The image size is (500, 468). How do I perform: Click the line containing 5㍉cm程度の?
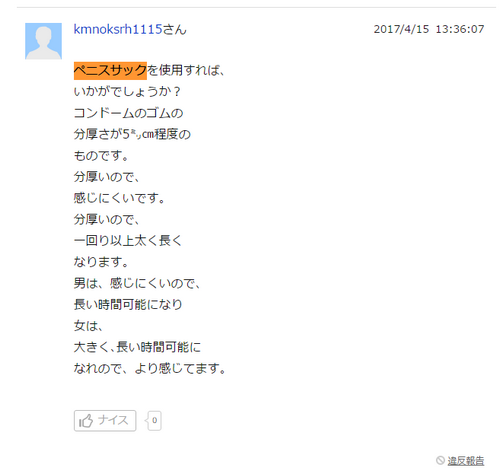(x=132, y=134)
